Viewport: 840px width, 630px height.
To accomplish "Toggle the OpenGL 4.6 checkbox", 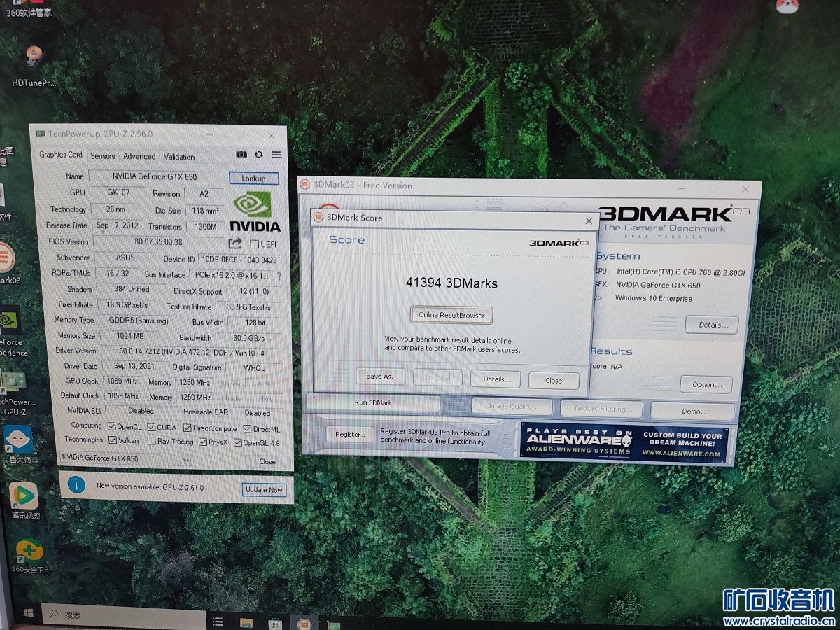I will pos(238,442).
